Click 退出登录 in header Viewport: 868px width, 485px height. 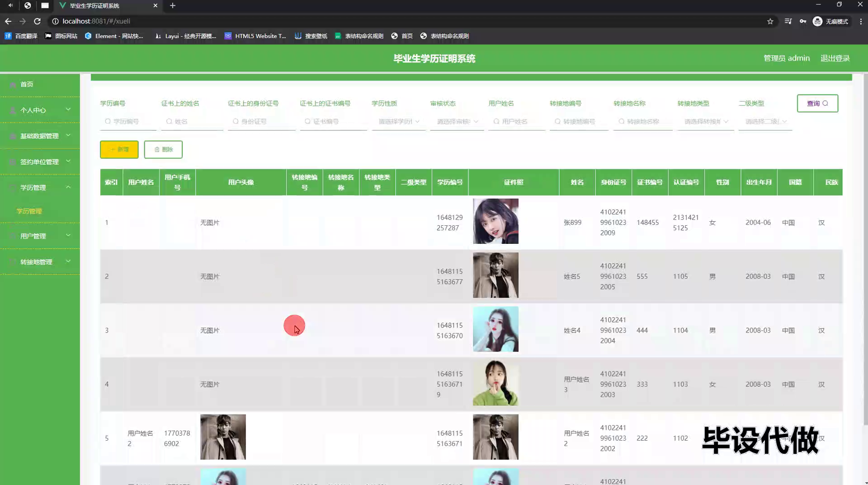point(835,58)
